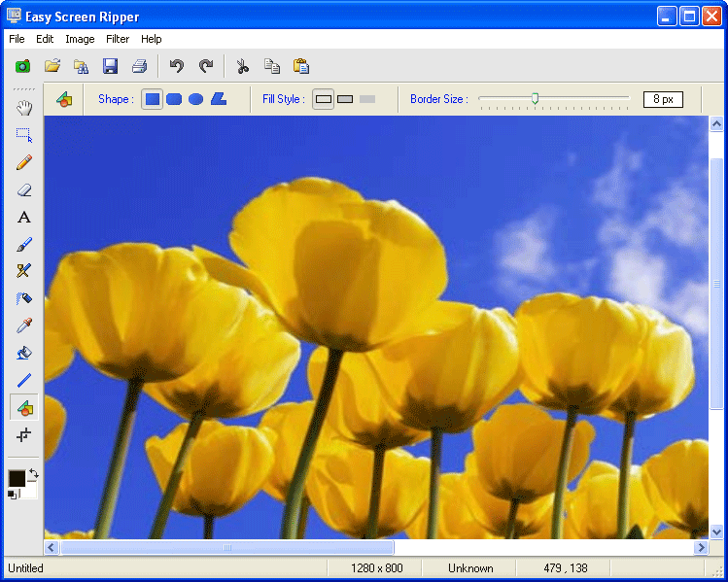Click the Print button in toolbar

(x=139, y=66)
